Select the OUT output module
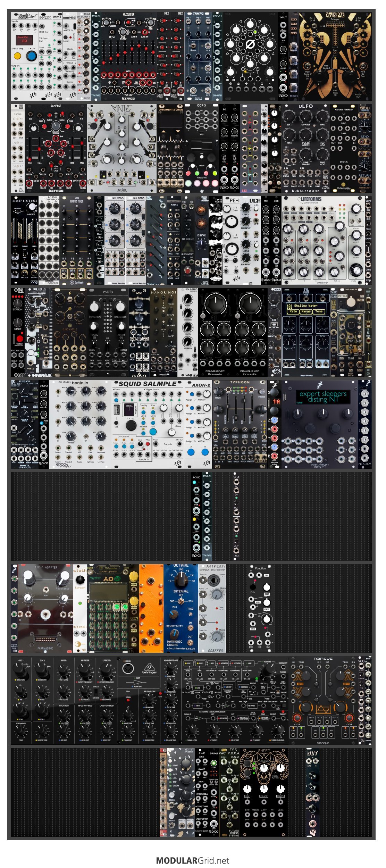This screenshot has height=868, width=386. (x=313, y=793)
